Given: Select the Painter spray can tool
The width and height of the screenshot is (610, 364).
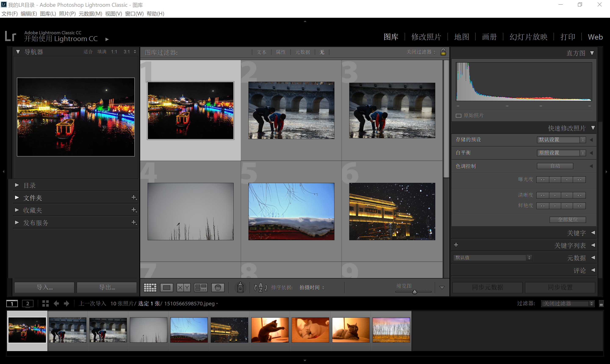Looking at the screenshot, I should [x=240, y=287].
